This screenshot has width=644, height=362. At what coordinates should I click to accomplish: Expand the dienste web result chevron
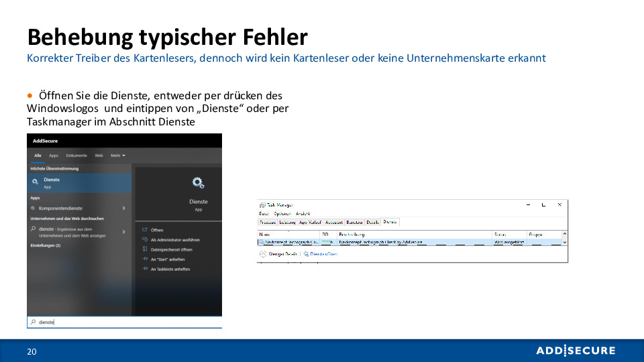pos(123,232)
